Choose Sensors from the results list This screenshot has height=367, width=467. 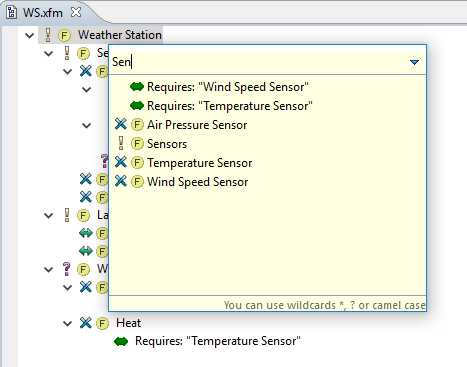tap(167, 144)
